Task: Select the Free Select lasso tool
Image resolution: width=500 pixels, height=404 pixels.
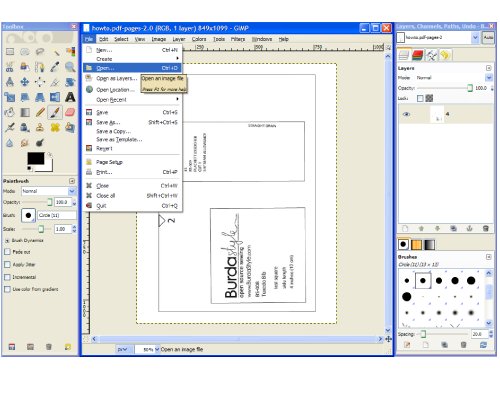Action: tap(40, 52)
